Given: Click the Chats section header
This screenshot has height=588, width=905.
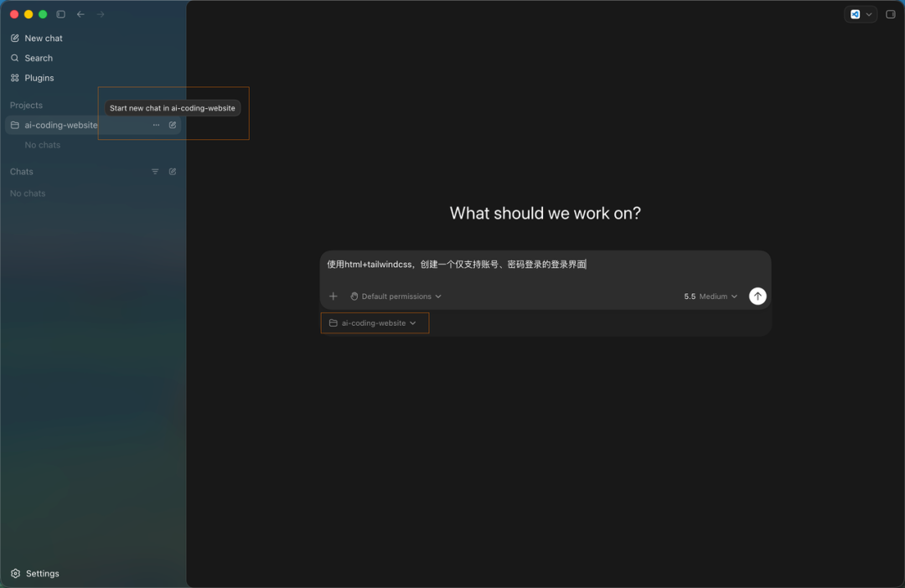Looking at the screenshot, I should [21, 172].
